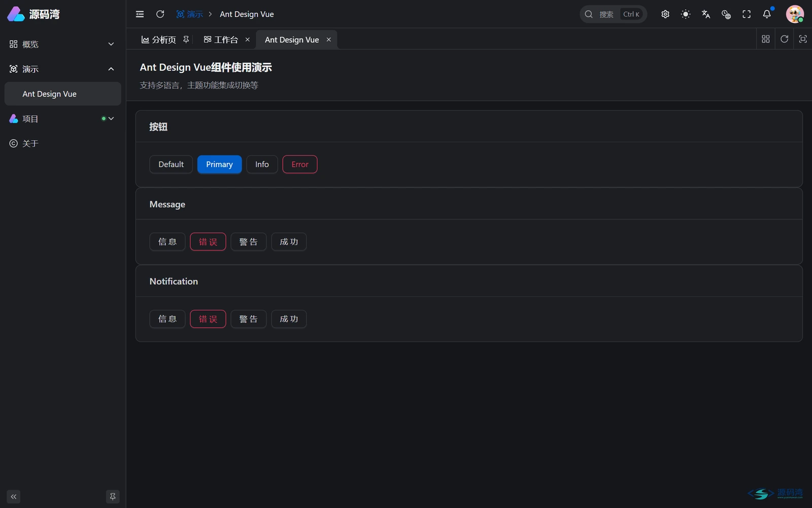Image resolution: width=812 pixels, height=508 pixels.
Task: Collapse the 演示 sidebar menu
Action: pyautogui.click(x=63, y=69)
